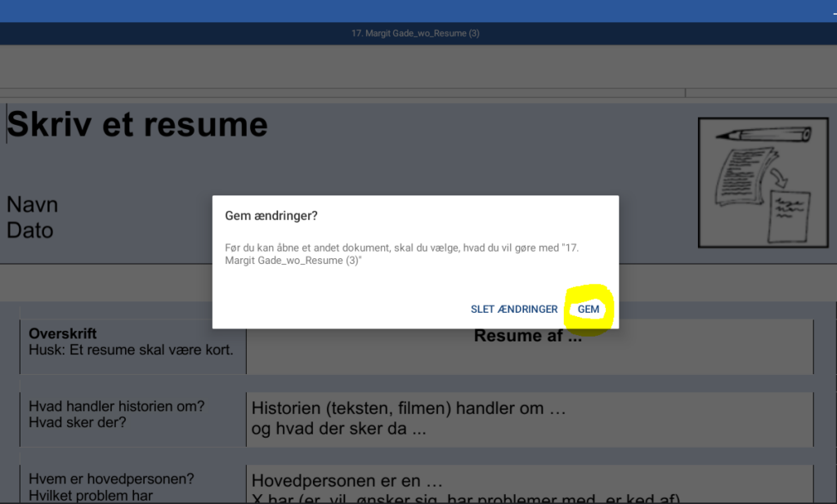The height and width of the screenshot is (504, 837).
Task: Click the 'Gem ændringer?' dialog title
Action: (271, 216)
